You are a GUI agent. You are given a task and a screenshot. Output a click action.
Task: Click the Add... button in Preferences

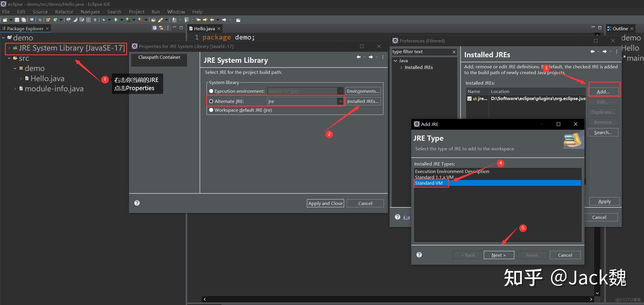(603, 92)
